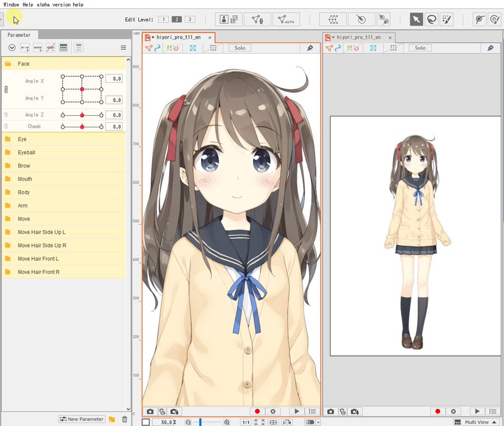Open the Window menu
This screenshot has width=504, height=426.
(11, 4)
